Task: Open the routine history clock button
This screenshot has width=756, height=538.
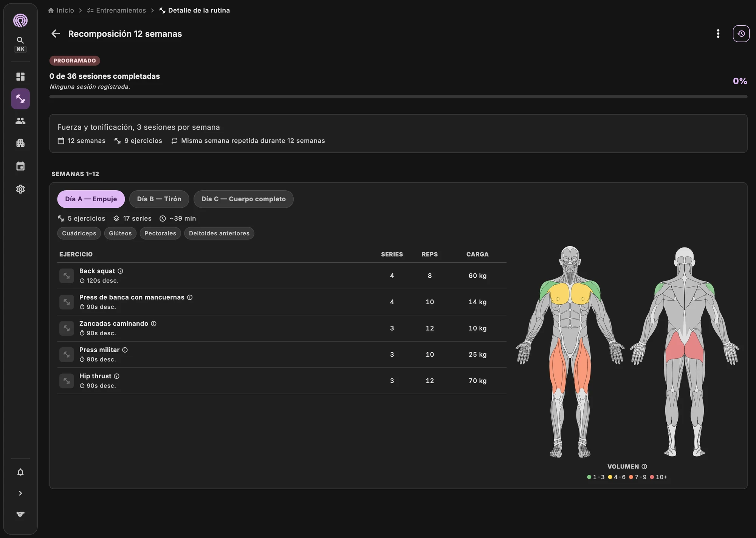Action: [741, 34]
